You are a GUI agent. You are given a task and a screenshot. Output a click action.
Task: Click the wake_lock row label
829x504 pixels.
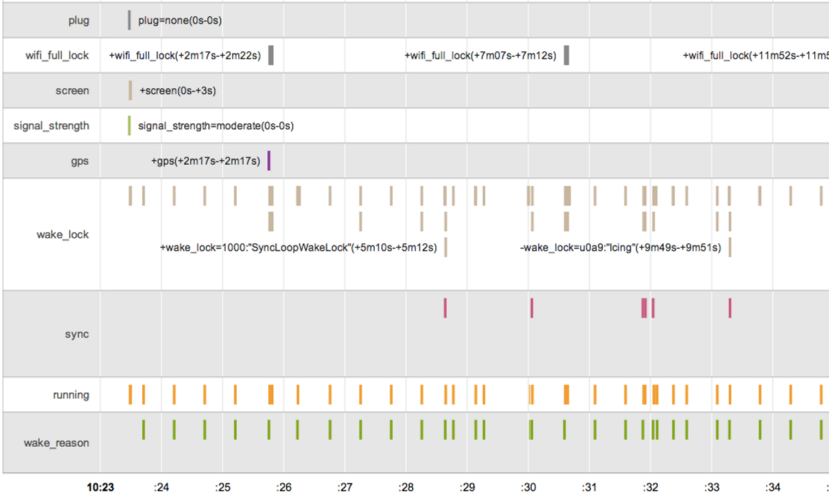pyautogui.click(x=62, y=235)
